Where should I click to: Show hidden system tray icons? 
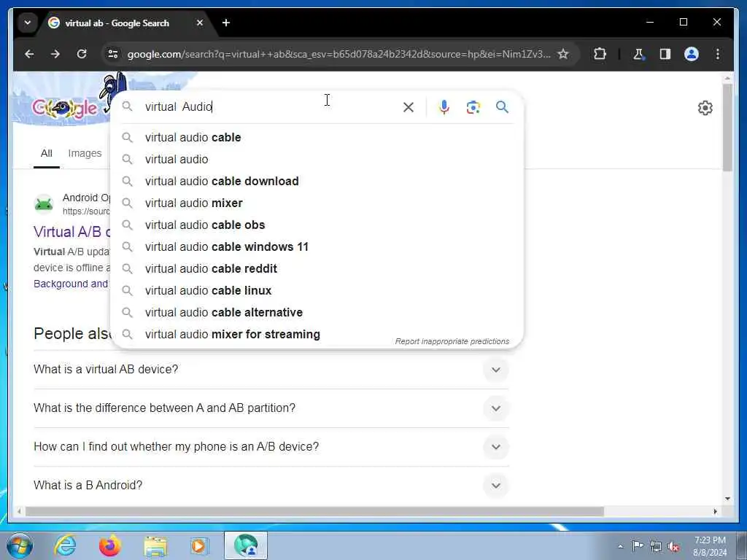[620, 546]
